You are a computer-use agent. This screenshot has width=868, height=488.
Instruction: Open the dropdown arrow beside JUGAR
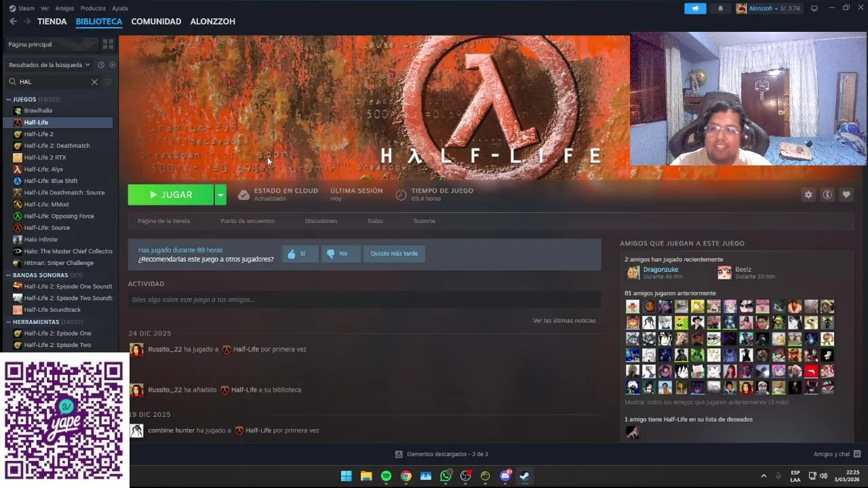[220, 195]
